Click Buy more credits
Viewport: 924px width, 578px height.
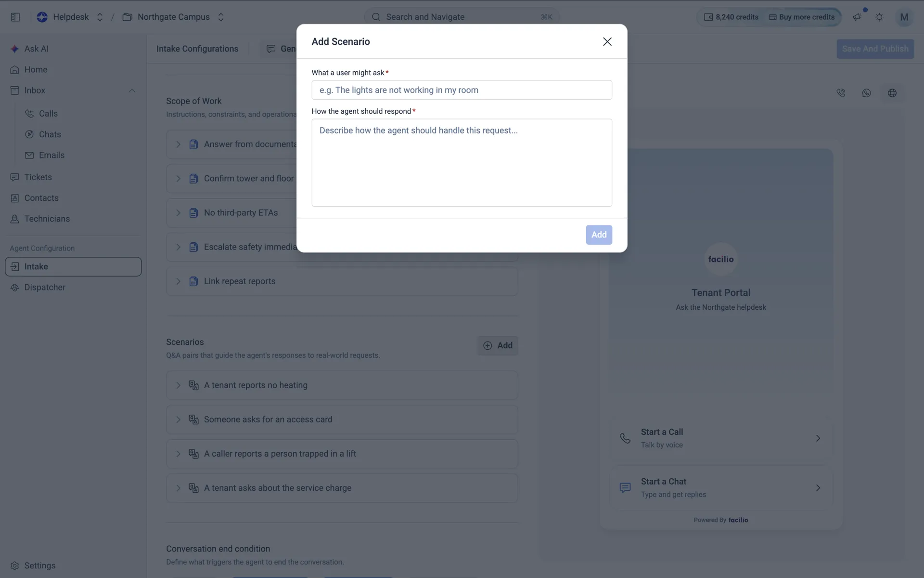pos(802,17)
